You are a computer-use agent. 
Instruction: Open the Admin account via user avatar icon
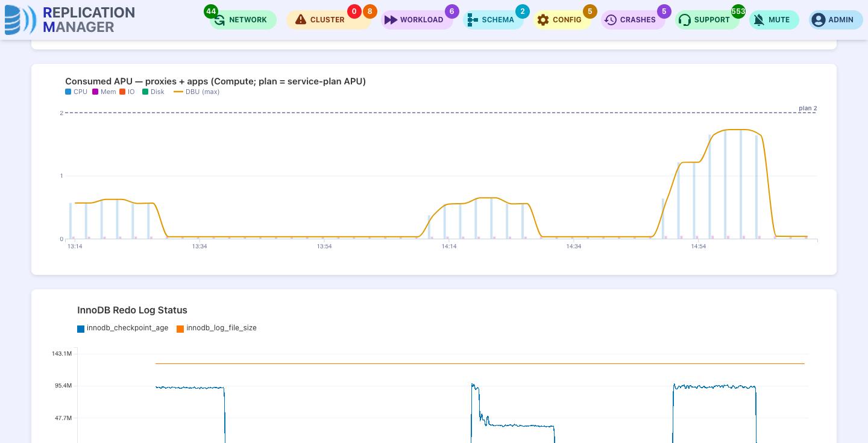click(x=818, y=20)
